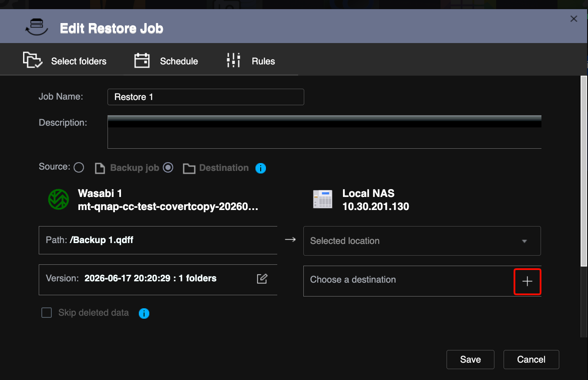The width and height of the screenshot is (588, 380).
Task: Edit the backup version with pencil icon
Action: 262,279
